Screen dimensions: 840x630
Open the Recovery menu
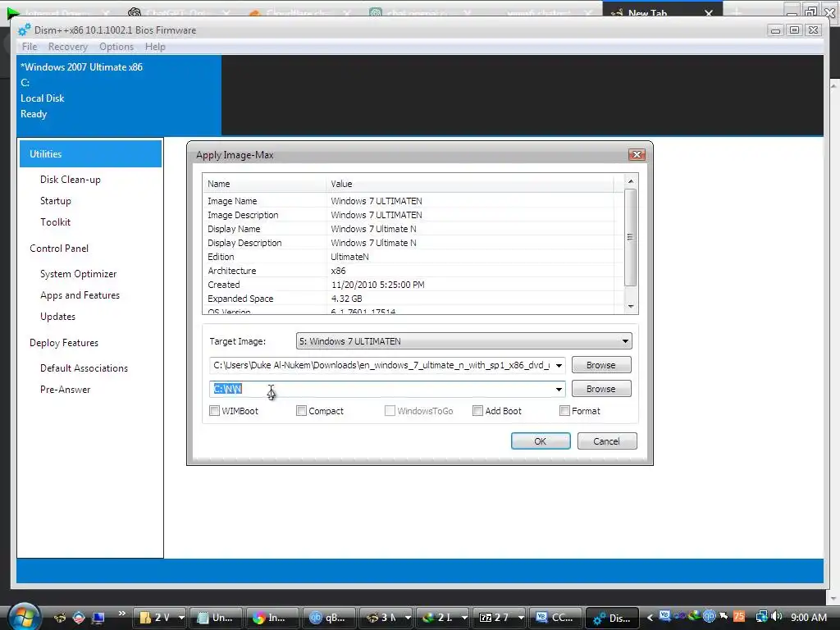pos(68,47)
